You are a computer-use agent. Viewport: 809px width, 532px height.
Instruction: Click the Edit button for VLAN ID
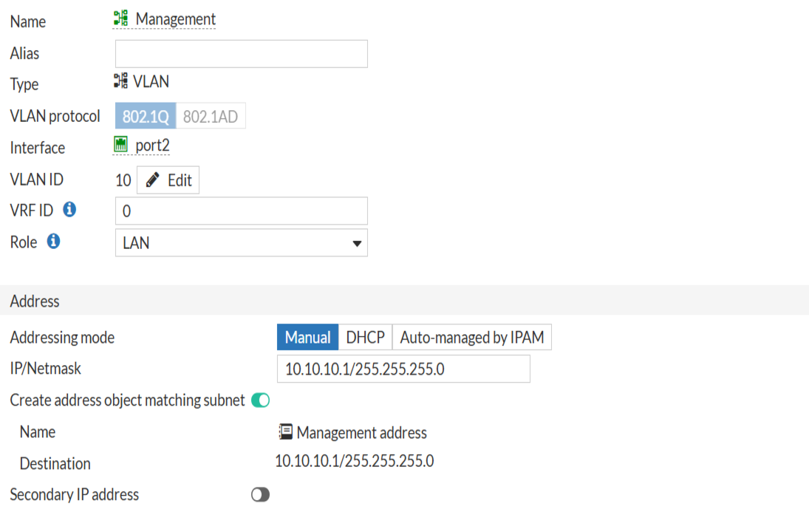(x=168, y=180)
